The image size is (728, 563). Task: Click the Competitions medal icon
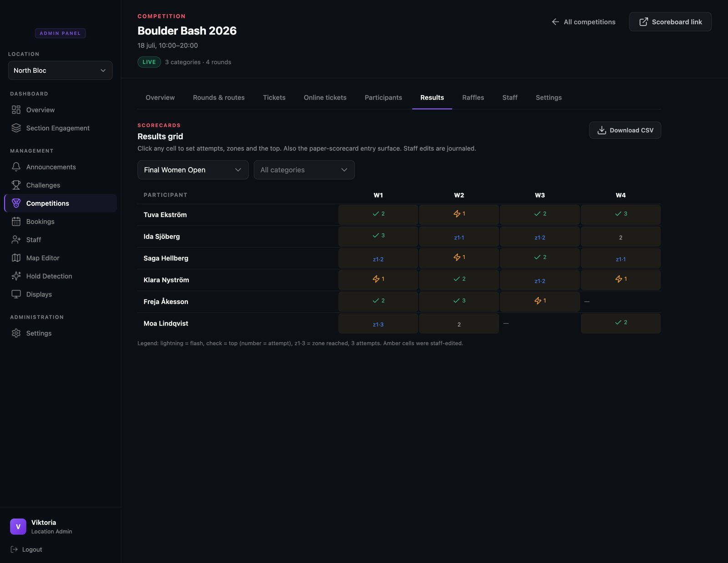point(16,203)
